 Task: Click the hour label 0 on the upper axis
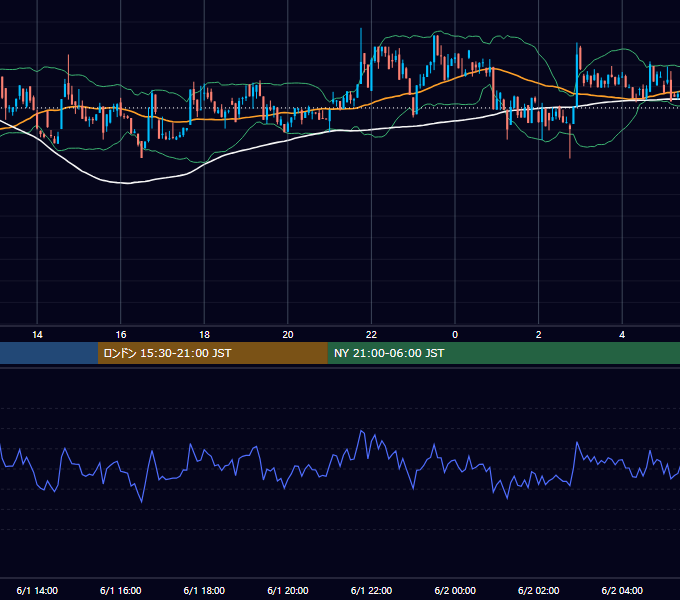point(455,335)
